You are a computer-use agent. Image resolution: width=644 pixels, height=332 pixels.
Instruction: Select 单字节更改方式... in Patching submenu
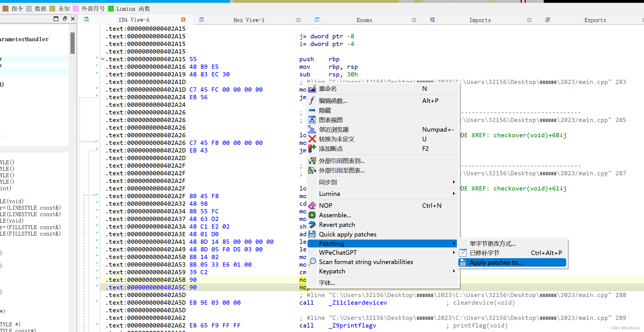pos(513,244)
